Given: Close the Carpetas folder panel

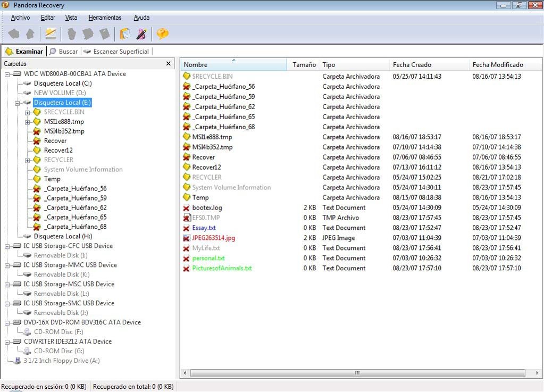Looking at the screenshot, I should pos(169,64).
